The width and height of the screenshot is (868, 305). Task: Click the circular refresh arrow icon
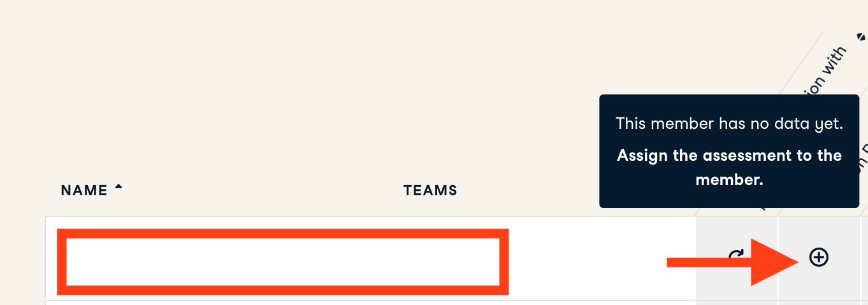735,256
